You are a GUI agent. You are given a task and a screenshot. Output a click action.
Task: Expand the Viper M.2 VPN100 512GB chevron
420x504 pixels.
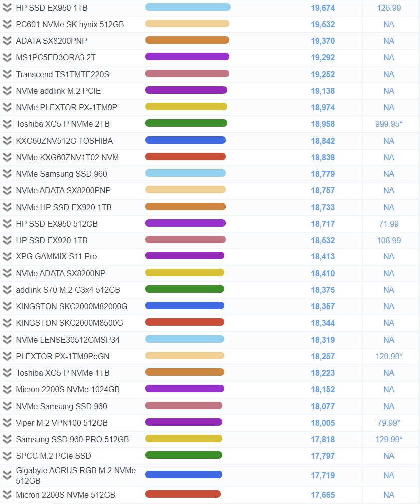pos(7,423)
